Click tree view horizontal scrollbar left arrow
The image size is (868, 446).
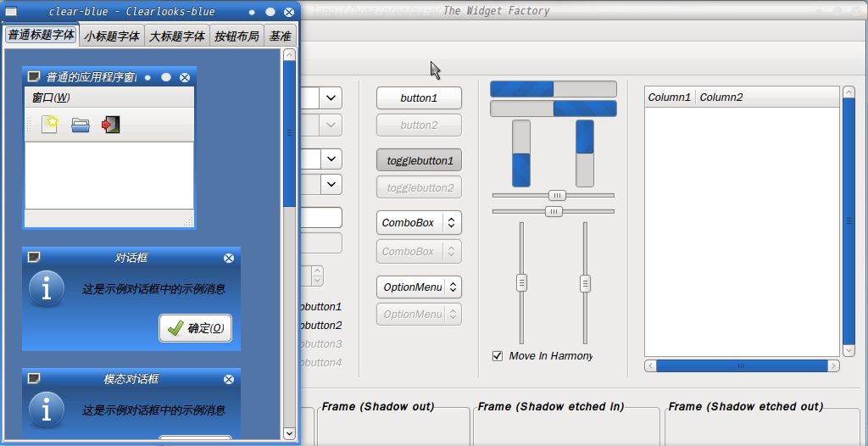click(651, 365)
